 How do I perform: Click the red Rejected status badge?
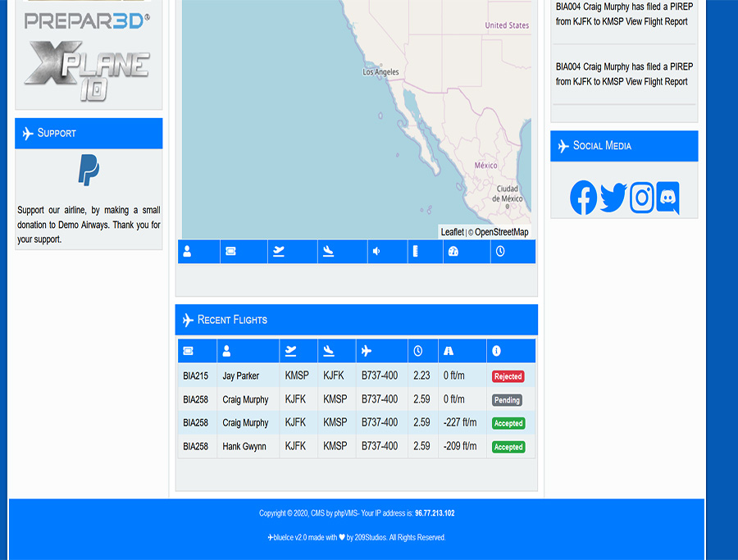pos(508,376)
